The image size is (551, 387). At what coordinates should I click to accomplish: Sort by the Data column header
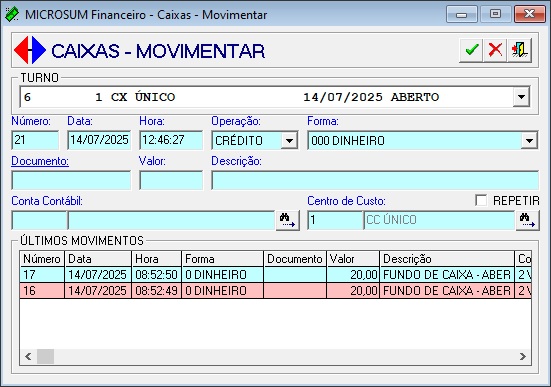(98, 259)
